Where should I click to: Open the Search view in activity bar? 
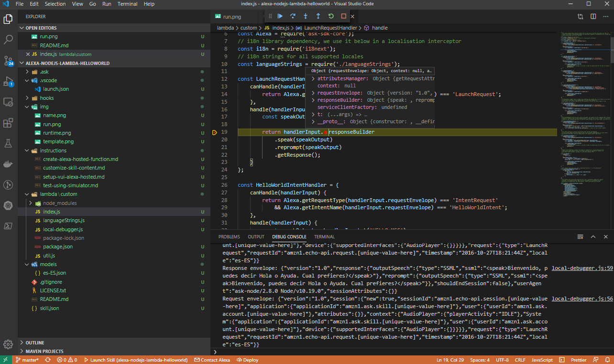coord(8,40)
